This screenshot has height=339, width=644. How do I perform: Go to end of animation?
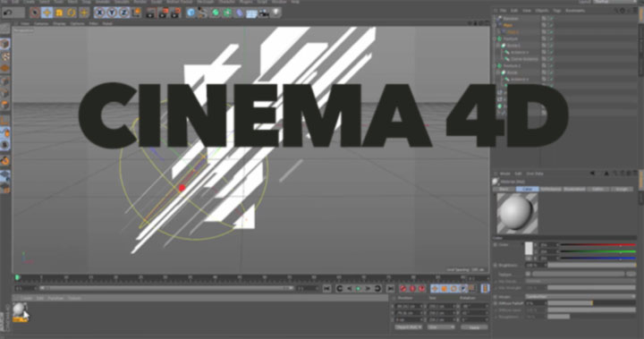pos(391,289)
